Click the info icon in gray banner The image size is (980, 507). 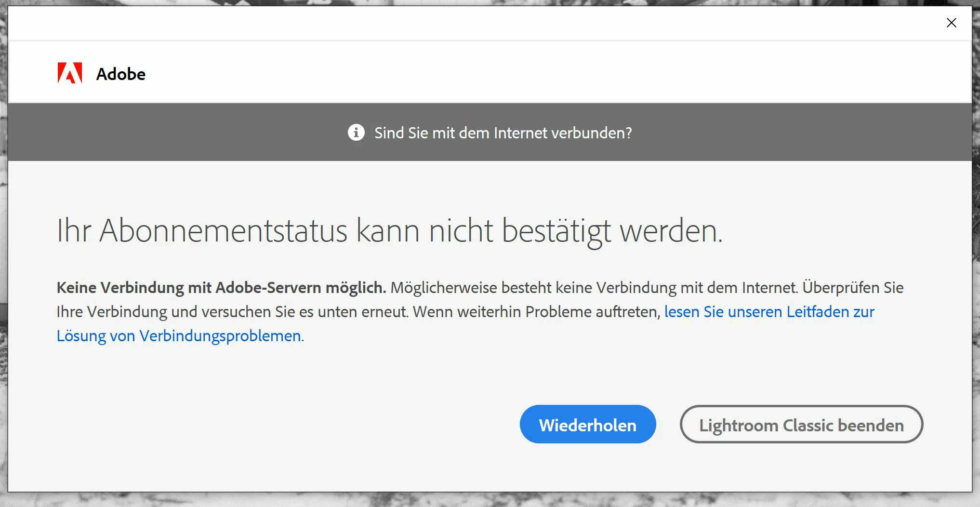point(356,132)
